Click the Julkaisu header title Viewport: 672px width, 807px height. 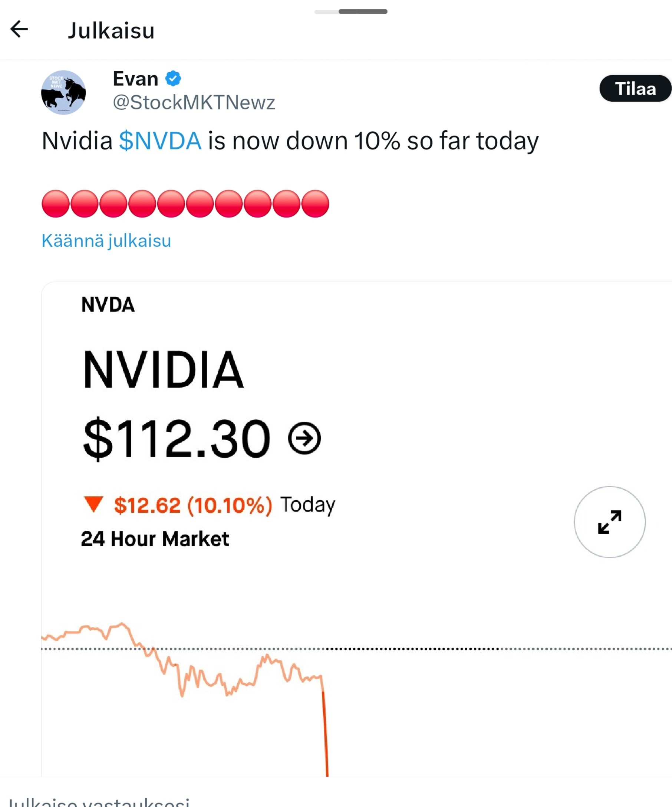111,30
